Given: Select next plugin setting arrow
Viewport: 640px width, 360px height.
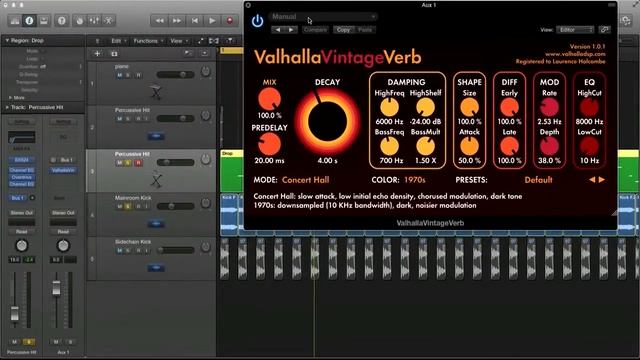Looking at the screenshot, I should tap(291, 30).
